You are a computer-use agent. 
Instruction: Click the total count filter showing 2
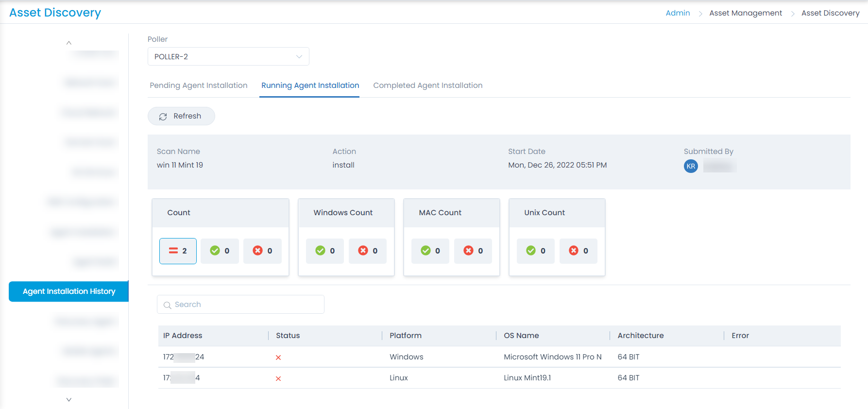click(178, 251)
